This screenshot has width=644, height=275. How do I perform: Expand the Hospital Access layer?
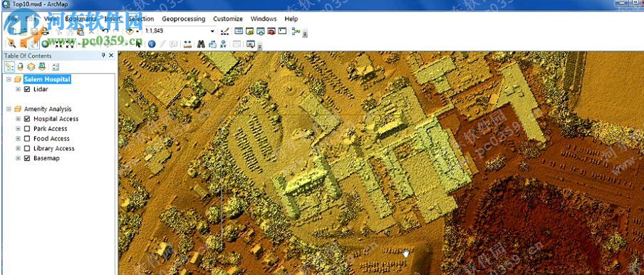[18, 118]
